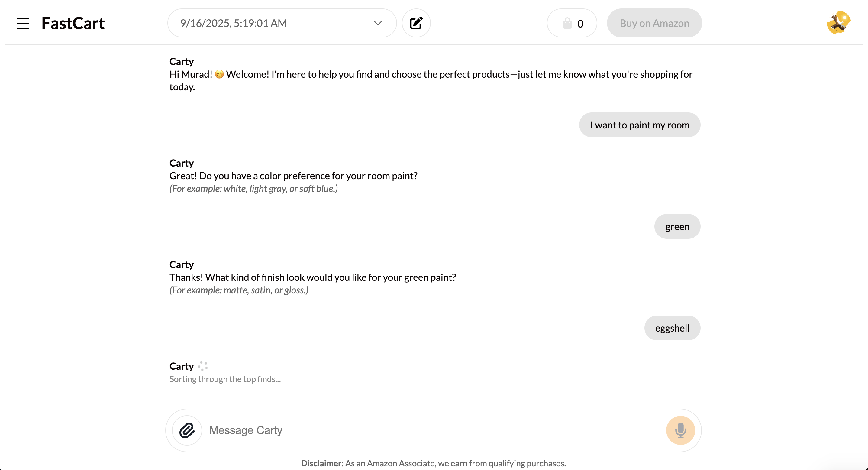
Task: Click the 'Sorting through the top finds' status
Action: pyautogui.click(x=225, y=379)
